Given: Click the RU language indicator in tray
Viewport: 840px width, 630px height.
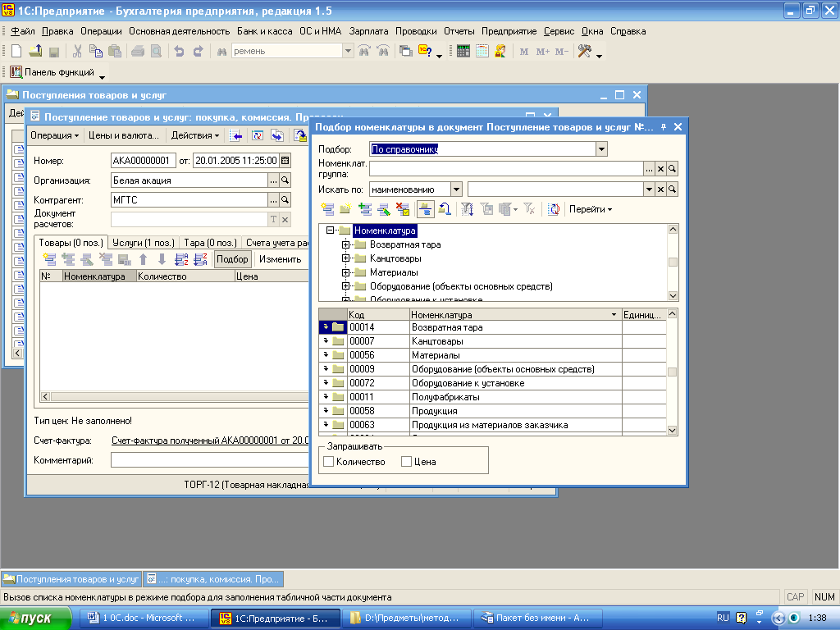Looking at the screenshot, I should click(723, 618).
